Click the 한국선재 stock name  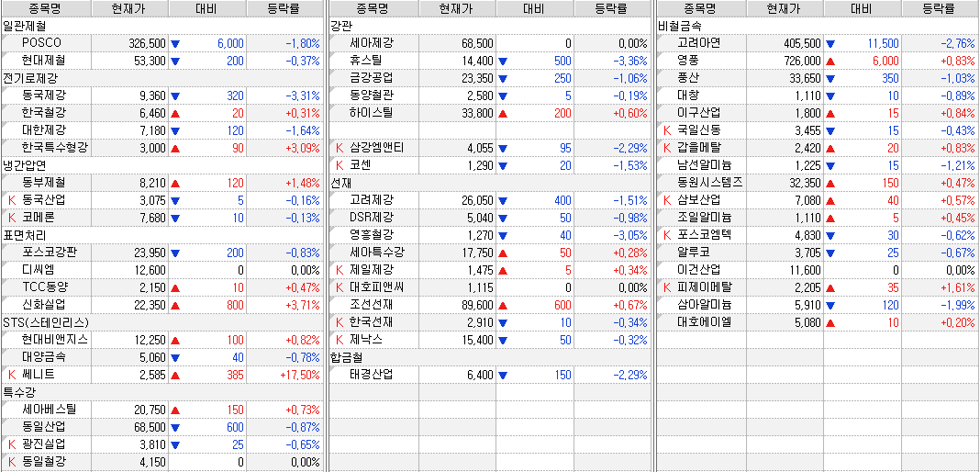372,322
